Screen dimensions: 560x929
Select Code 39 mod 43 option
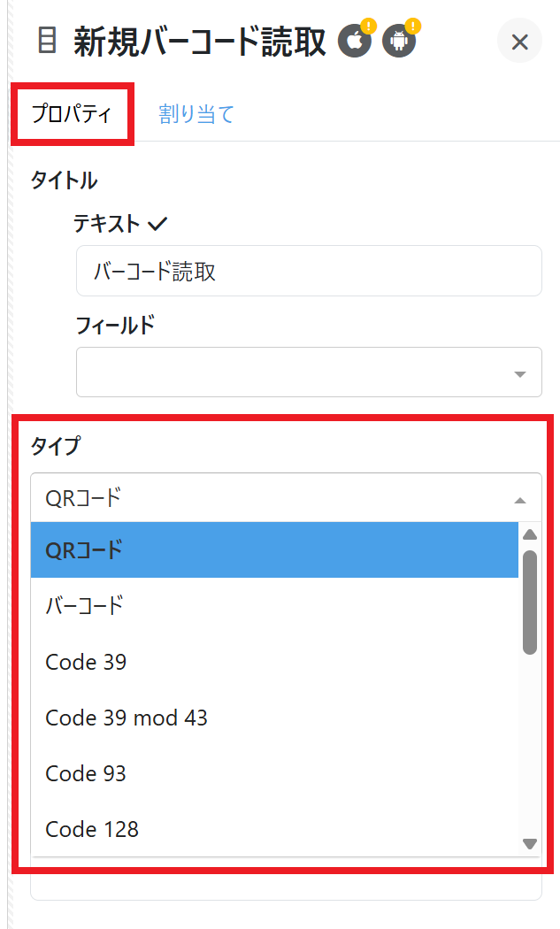tap(274, 718)
